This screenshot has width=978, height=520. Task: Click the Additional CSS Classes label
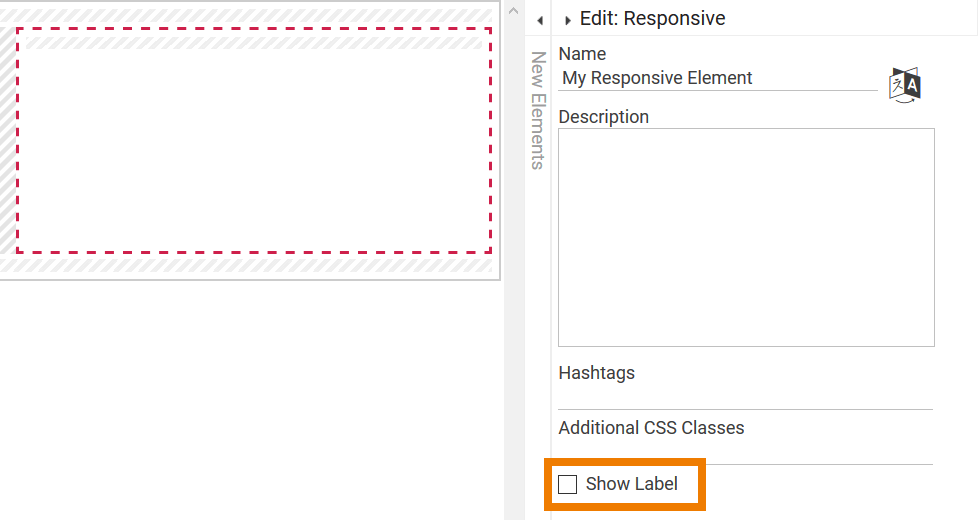tap(651, 428)
